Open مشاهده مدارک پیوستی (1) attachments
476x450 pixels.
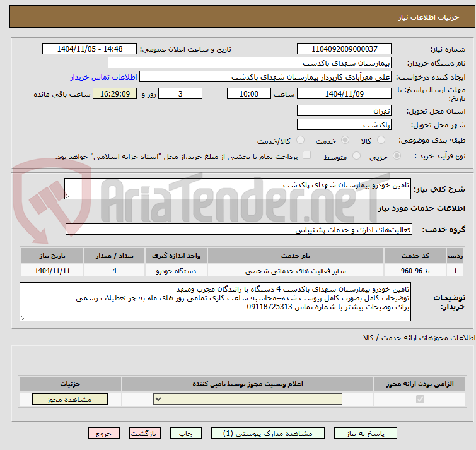pos(268,434)
